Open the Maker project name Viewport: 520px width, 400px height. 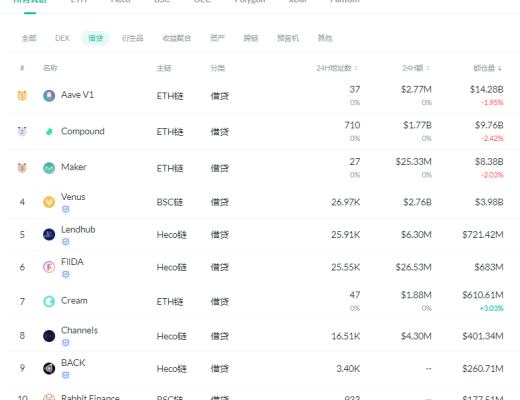click(x=74, y=167)
